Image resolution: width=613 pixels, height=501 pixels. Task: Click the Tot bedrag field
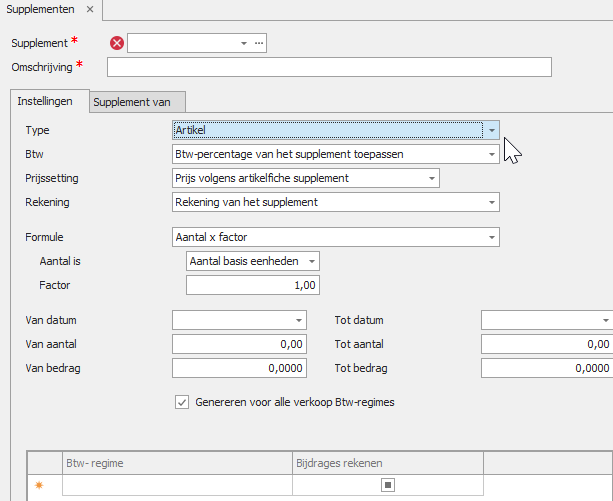(547, 368)
